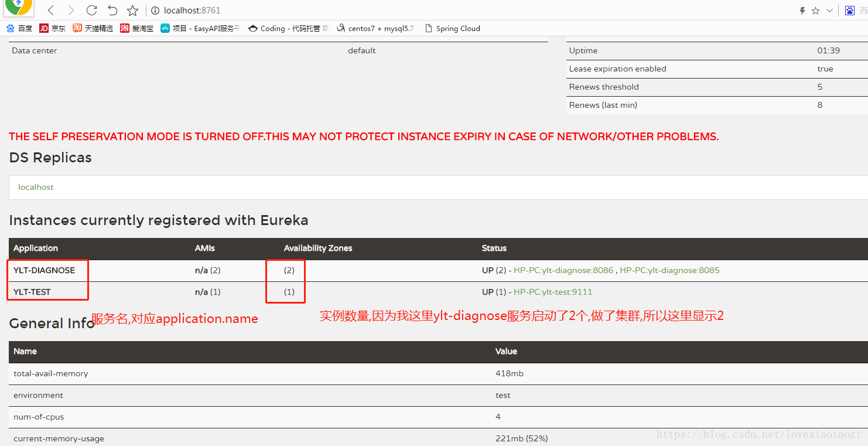The width and height of the screenshot is (868, 446).
Task: Click the lightning speed-mode icon at right
Action: click(x=802, y=11)
